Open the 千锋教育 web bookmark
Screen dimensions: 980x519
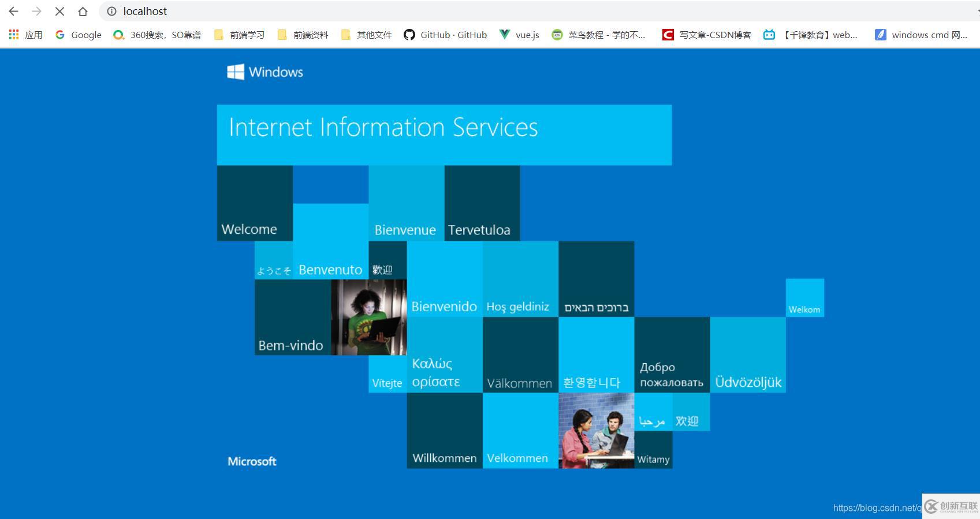(810, 35)
